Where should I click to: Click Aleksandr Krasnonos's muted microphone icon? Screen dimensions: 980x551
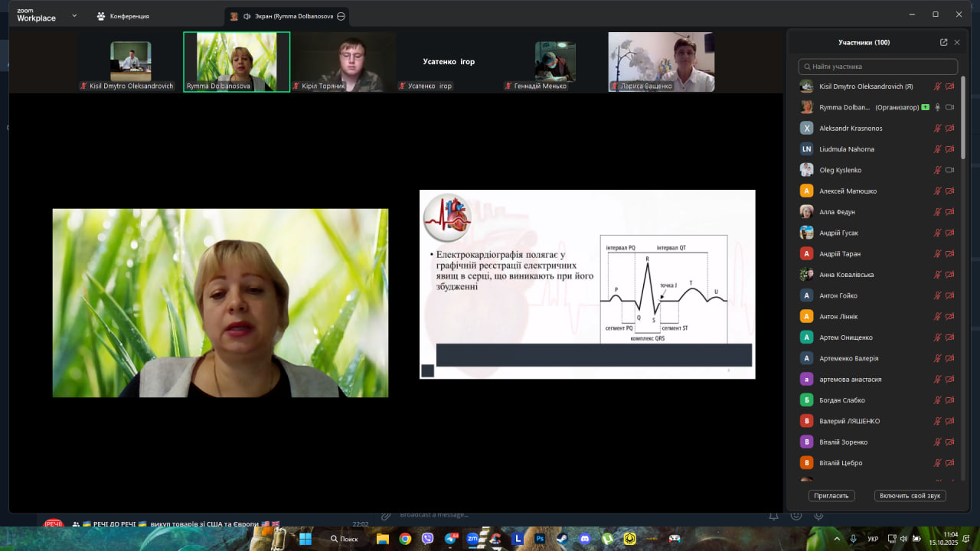coord(937,129)
